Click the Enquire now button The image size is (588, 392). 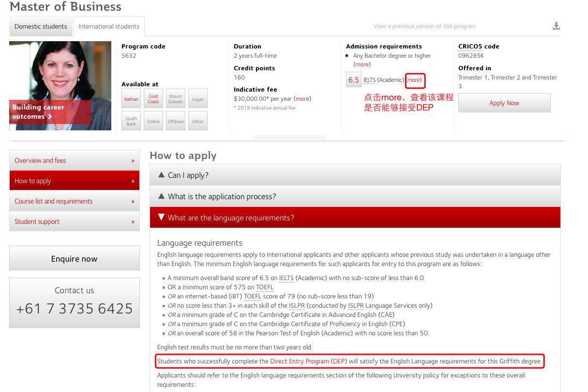pos(74,259)
